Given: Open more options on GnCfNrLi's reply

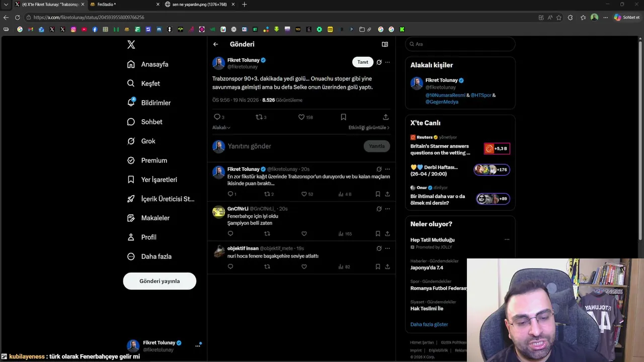Looking at the screenshot, I should 387,209.
